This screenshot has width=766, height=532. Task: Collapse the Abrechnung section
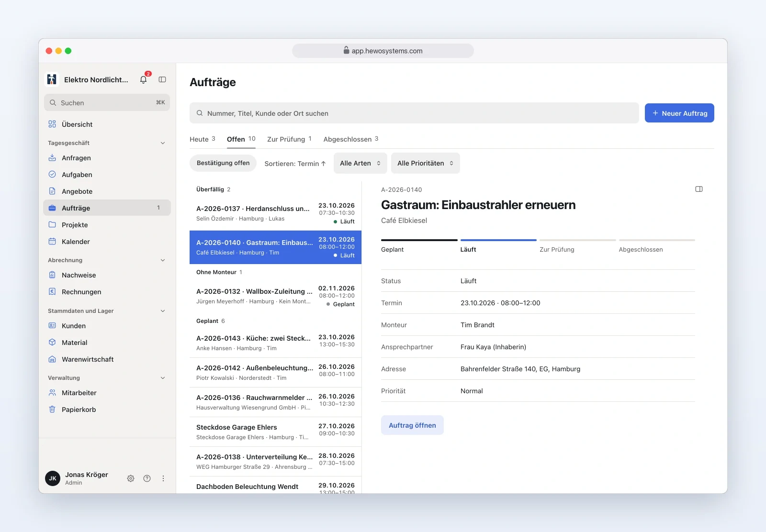click(x=163, y=260)
